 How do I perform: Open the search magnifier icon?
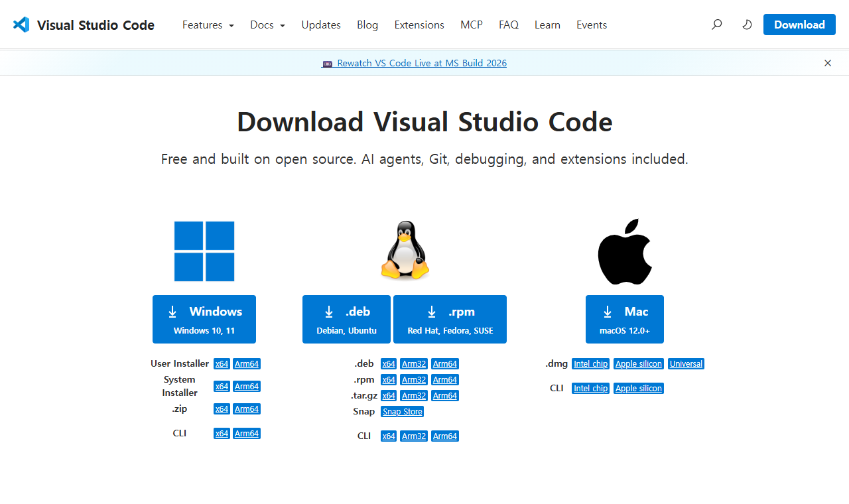(x=716, y=25)
